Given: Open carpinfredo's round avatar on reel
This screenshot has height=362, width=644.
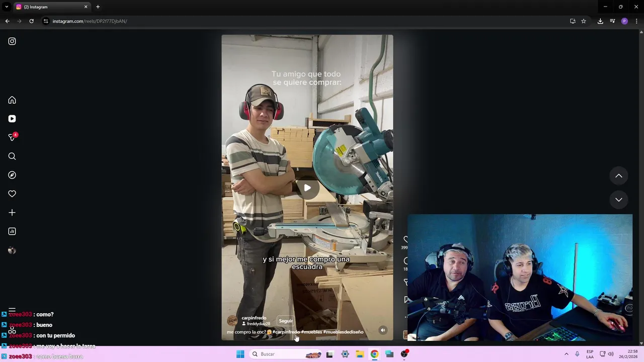Looking at the screenshot, I should (232, 321).
